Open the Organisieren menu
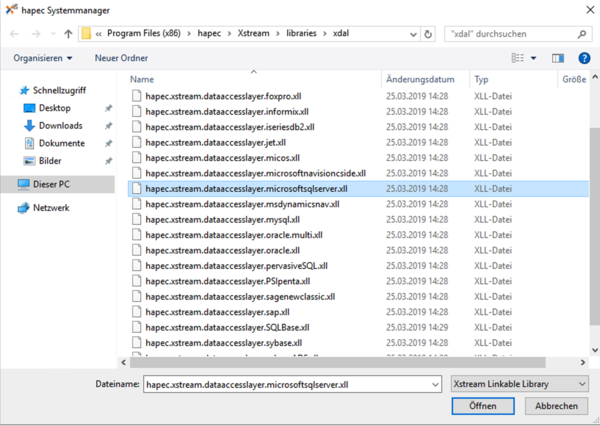This screenshot has width=600, height=426. (42, 58)
